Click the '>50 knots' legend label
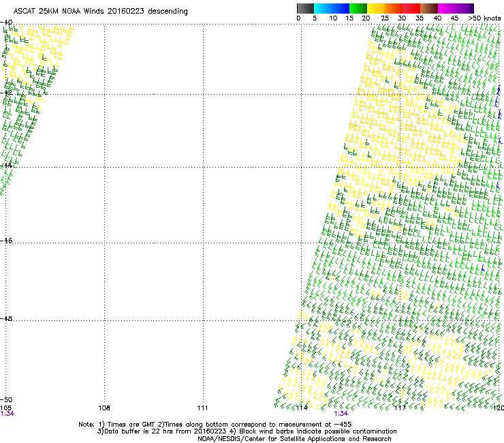The width and height of the screenshot is (504, 443). pos(484,18)
